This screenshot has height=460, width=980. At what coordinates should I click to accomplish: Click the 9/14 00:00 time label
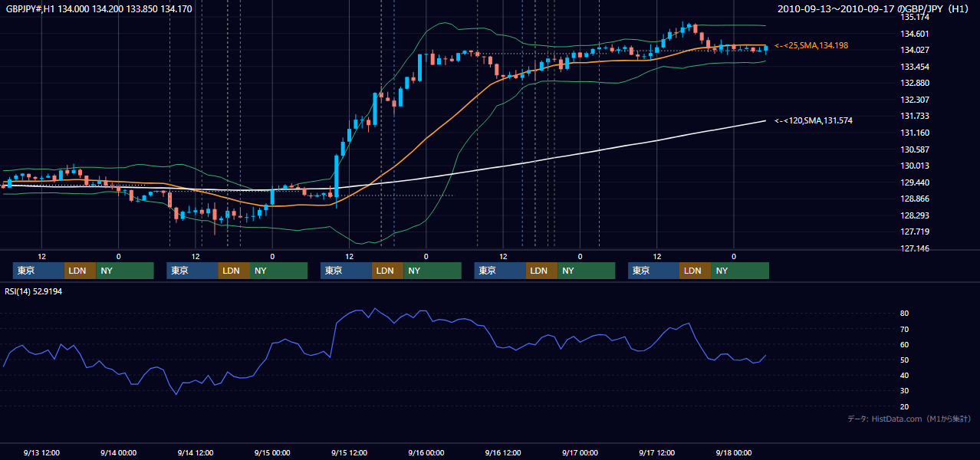118,452
